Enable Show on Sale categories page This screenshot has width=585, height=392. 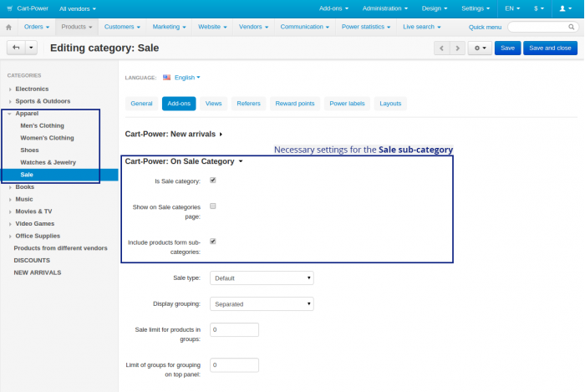pyautogui.click(x=212, y=206)
